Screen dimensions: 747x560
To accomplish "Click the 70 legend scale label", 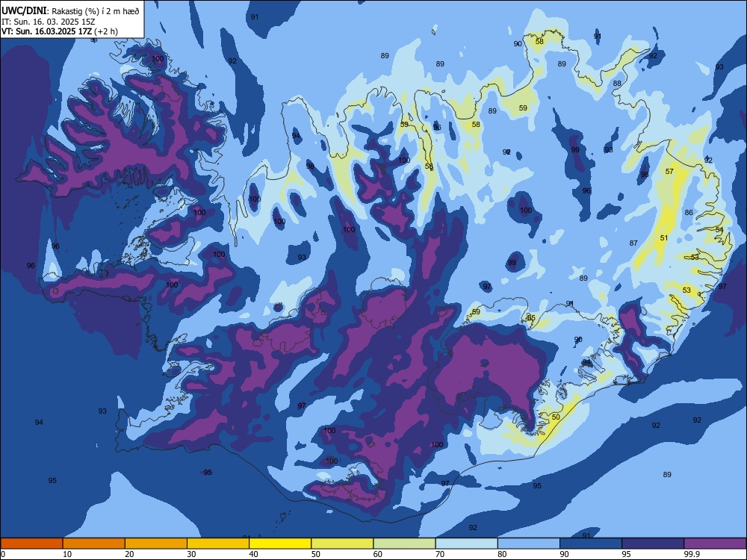I will coord(440,554).
